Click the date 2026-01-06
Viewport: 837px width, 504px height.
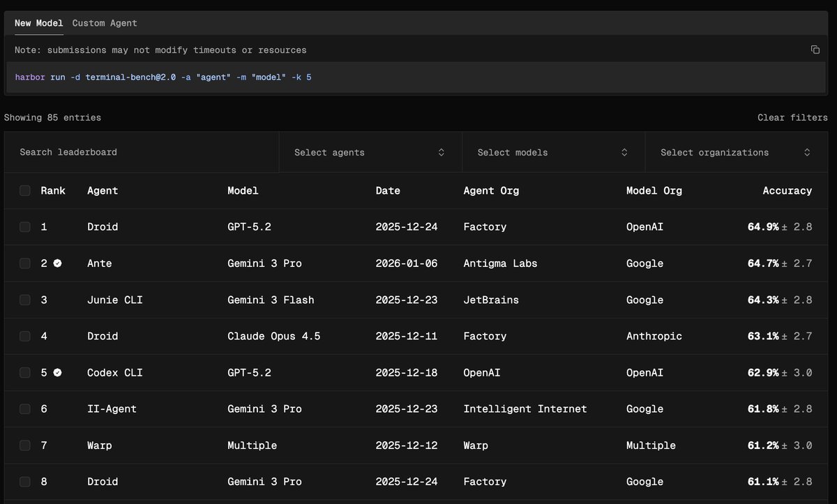coord(407,264)
